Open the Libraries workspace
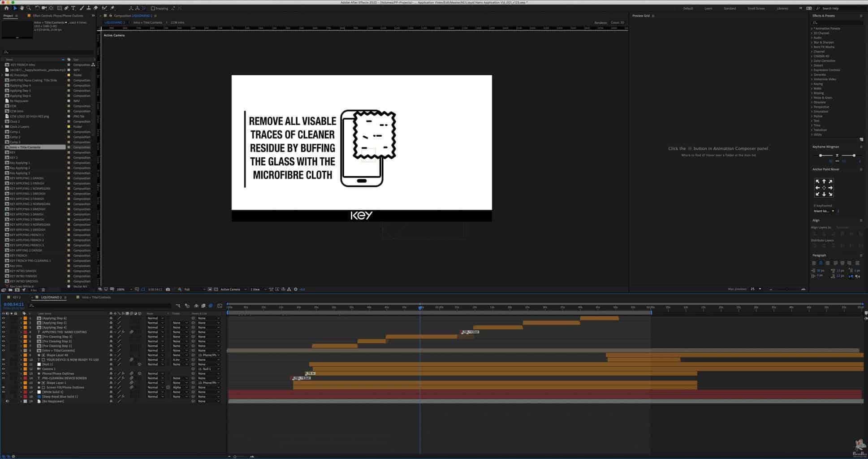868x459 pixels. coord(782,9)
